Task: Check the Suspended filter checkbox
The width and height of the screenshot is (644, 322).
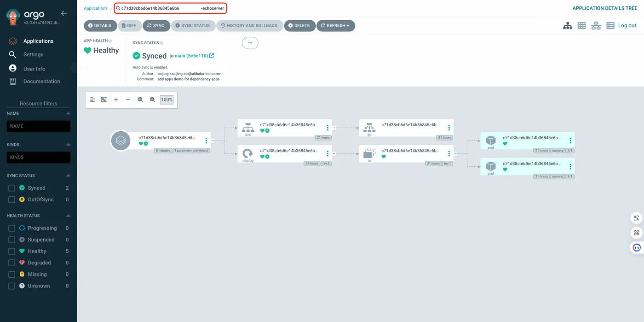Action: (12, 240)
